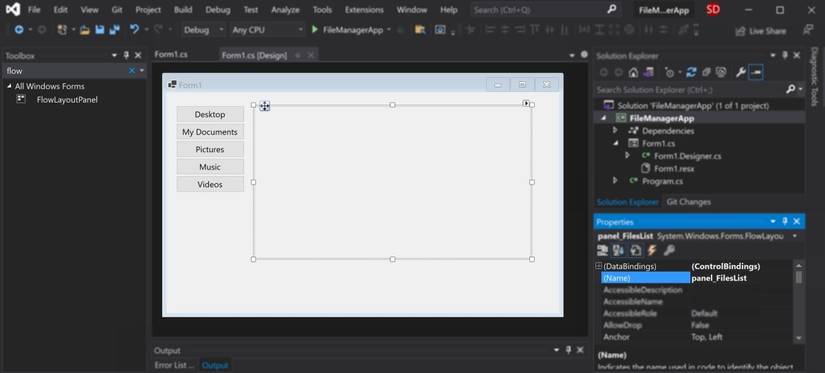Toggle auto-hide pin on Output panel
825x373 pixels.
pyautogui.click(x=568, y=350)
